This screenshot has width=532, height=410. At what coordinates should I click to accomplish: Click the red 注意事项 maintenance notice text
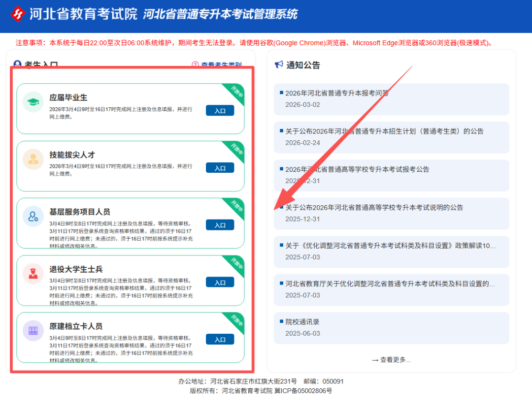255,43
